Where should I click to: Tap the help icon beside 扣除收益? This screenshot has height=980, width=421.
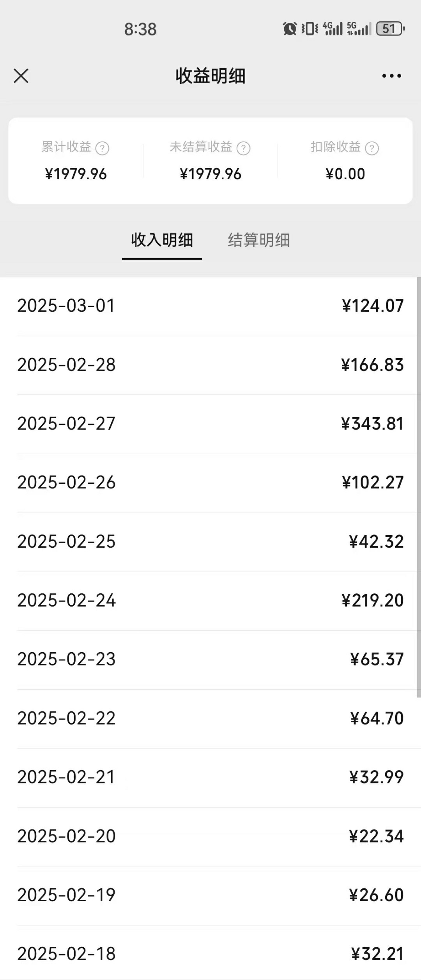coord(371,148)
